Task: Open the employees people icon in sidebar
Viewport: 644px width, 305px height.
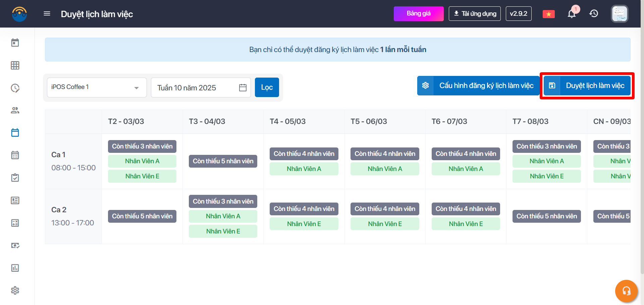Action: click(x=15, y=110)
